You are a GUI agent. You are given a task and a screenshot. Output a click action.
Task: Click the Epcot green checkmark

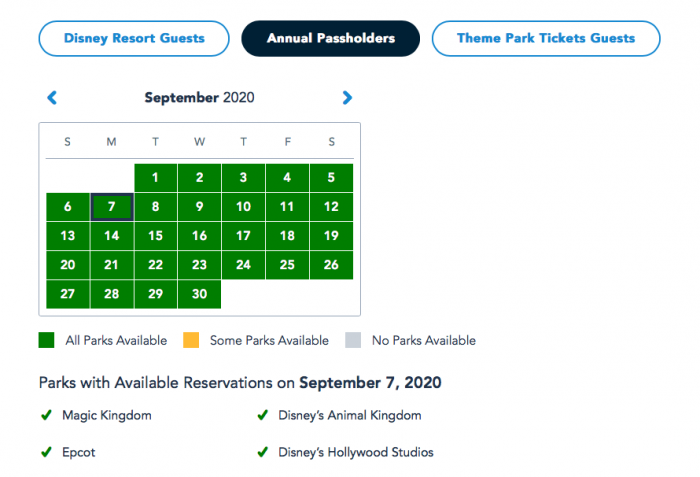(46, 452)
